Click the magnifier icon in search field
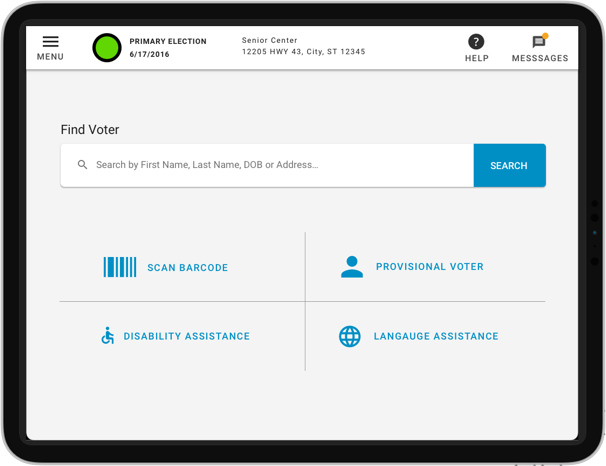This screenshot has height=466, width=606. click(83, 165)
